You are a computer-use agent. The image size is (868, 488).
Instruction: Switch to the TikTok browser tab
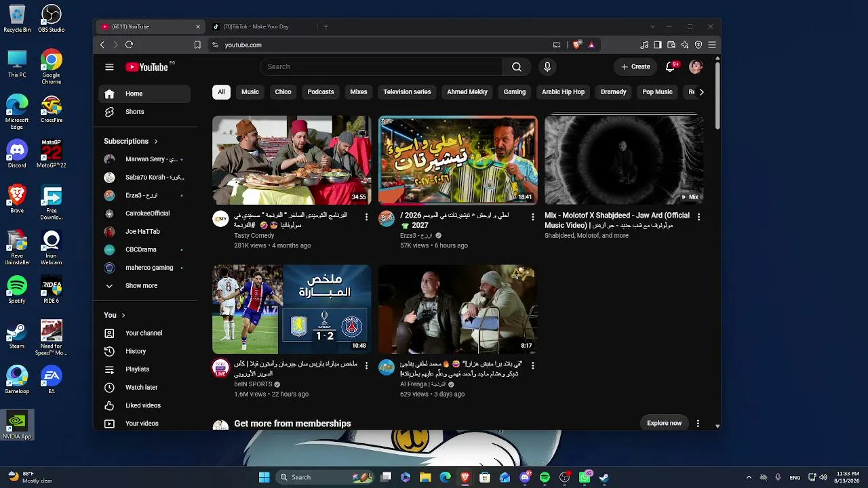coord(260,26)
